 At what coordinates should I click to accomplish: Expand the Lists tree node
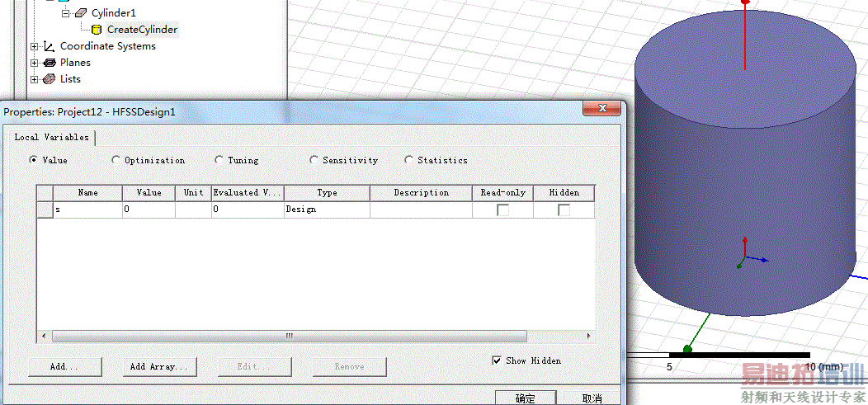[35, 80]
